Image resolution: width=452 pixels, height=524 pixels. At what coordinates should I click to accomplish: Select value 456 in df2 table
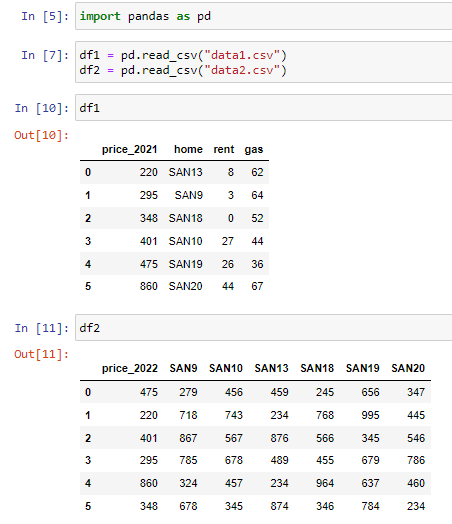click(234, 392)
